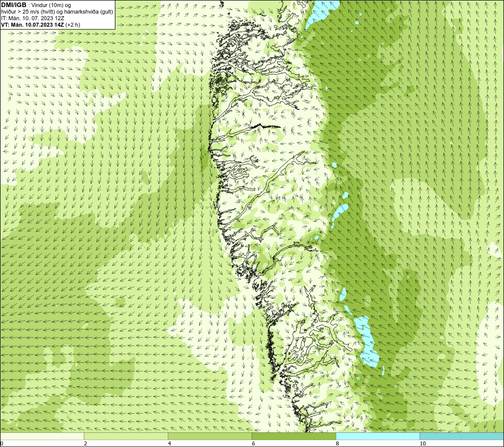
Task: Click the 8–10 m/s light cyan band
Action: (377, 436)
